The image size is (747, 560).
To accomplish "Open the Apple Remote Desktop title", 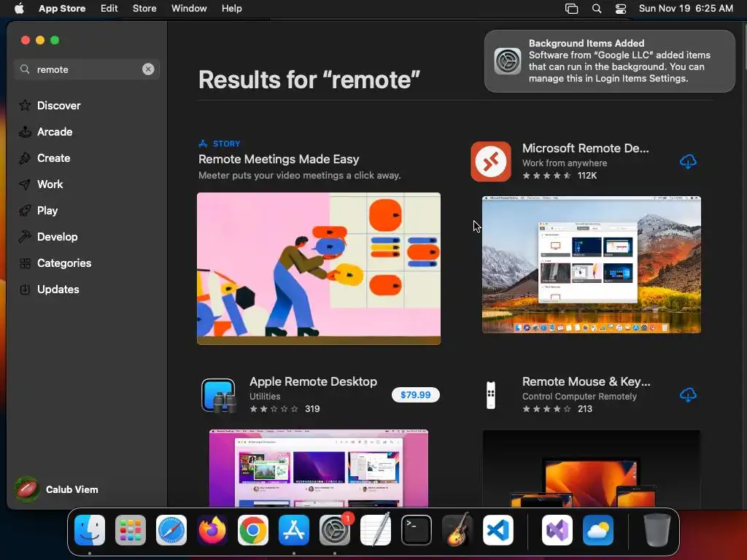I will pyautogui.click(x=313, y=381).
